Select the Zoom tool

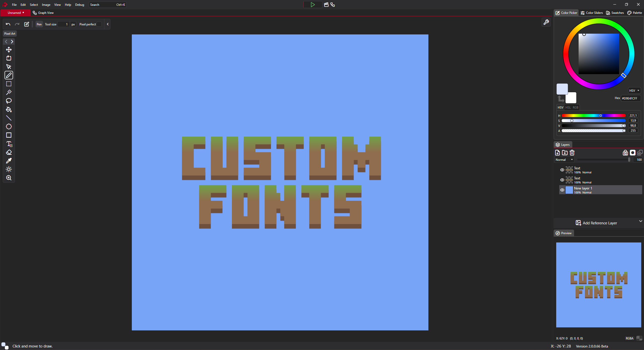(x=9, y=178)
